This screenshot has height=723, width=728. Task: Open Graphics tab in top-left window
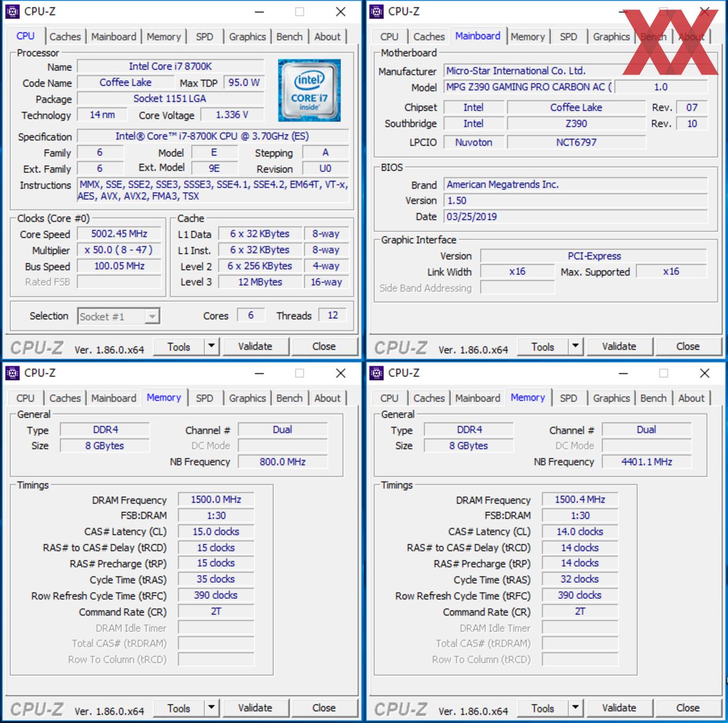[247, 36]
